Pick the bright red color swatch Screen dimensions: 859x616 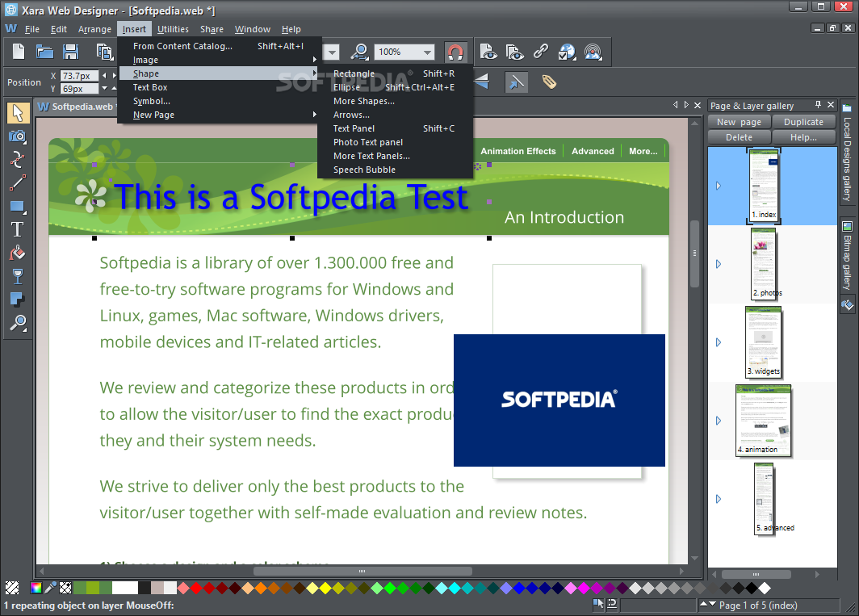[196, 588]
